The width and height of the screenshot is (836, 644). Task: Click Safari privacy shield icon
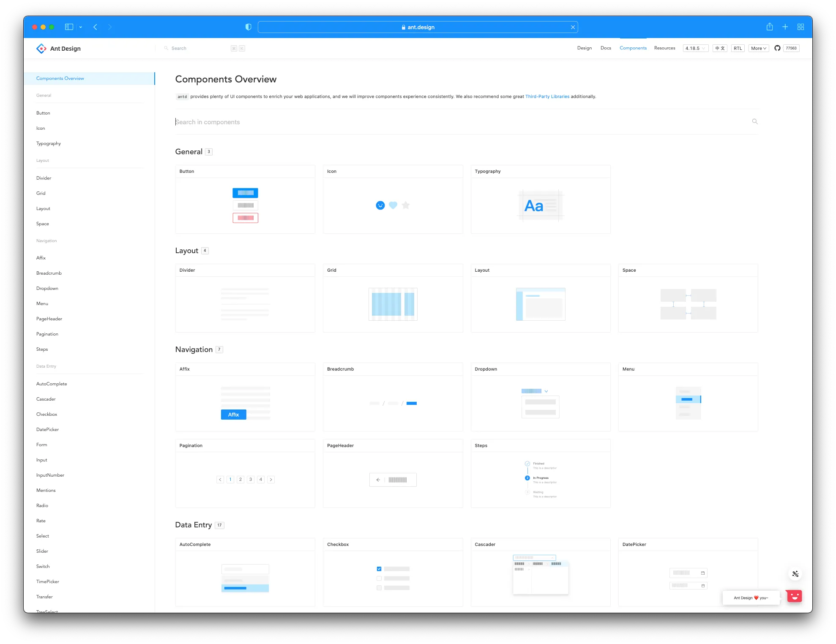click(249, 27)
